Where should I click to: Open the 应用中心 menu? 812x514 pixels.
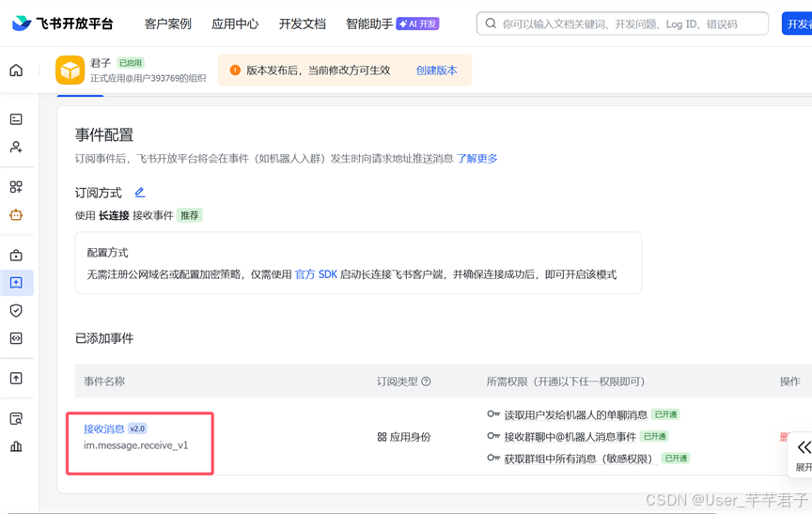[235, 23]
